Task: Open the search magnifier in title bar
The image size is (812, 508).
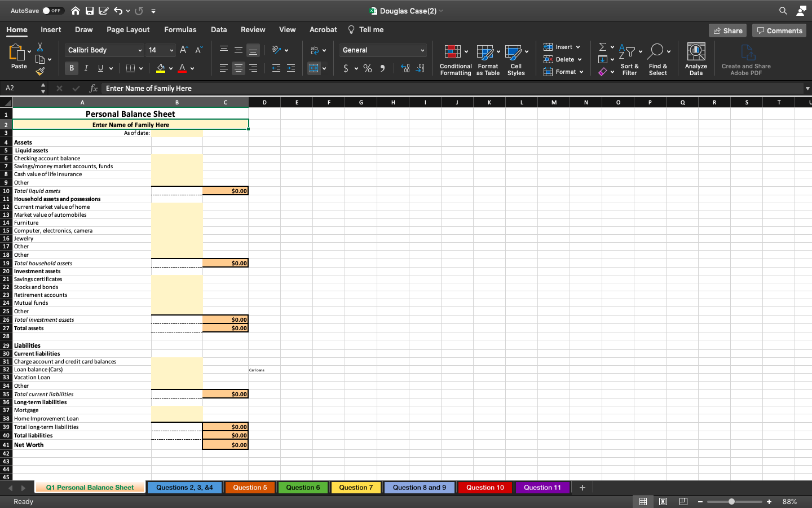Action: (x=783, y=11)
